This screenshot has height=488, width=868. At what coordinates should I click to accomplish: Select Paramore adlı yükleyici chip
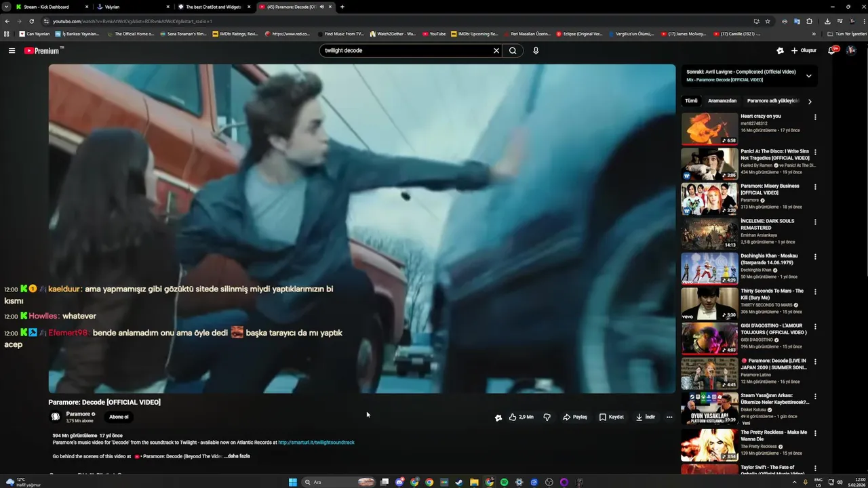tap(773, 101)
